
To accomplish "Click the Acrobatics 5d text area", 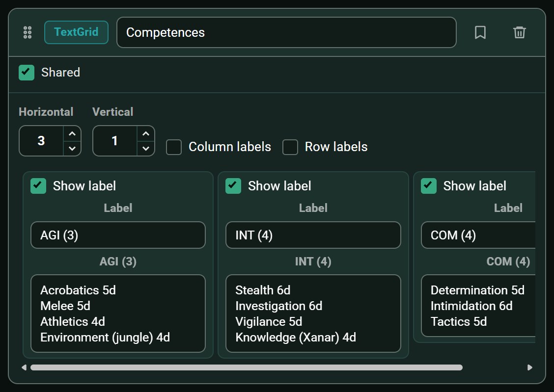I will [118, 314].
